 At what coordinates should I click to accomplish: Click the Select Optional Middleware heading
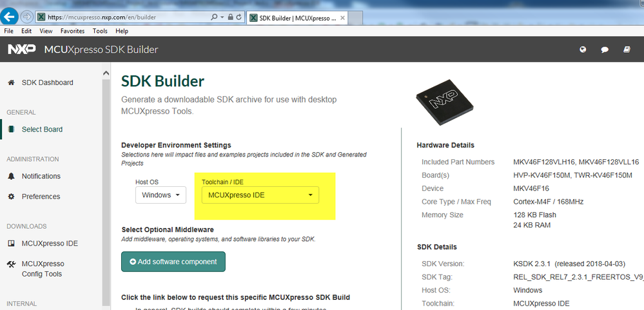(168, 230)
